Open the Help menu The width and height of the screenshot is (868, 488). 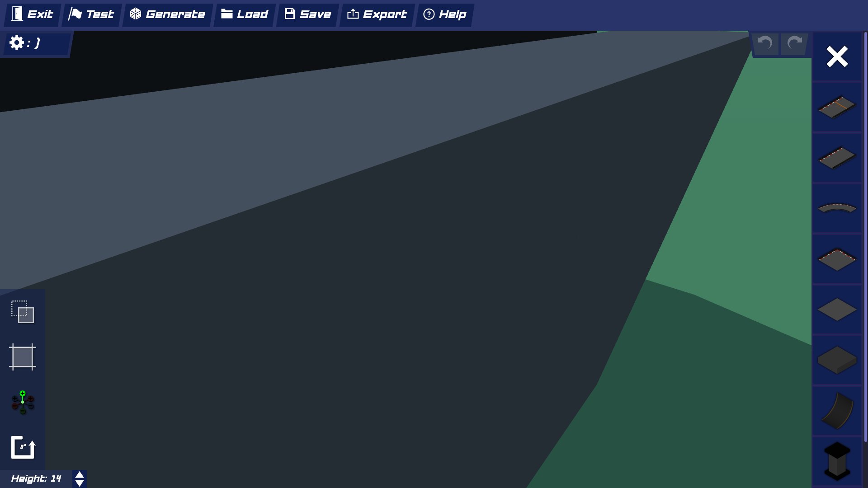point(445,14)
